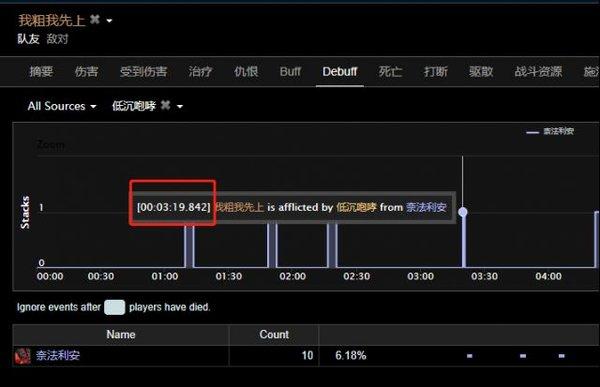This screenshot has height=387, width=600.
Task: Click the highlighted chart point near 03:20
Action: tap(463, 212)
